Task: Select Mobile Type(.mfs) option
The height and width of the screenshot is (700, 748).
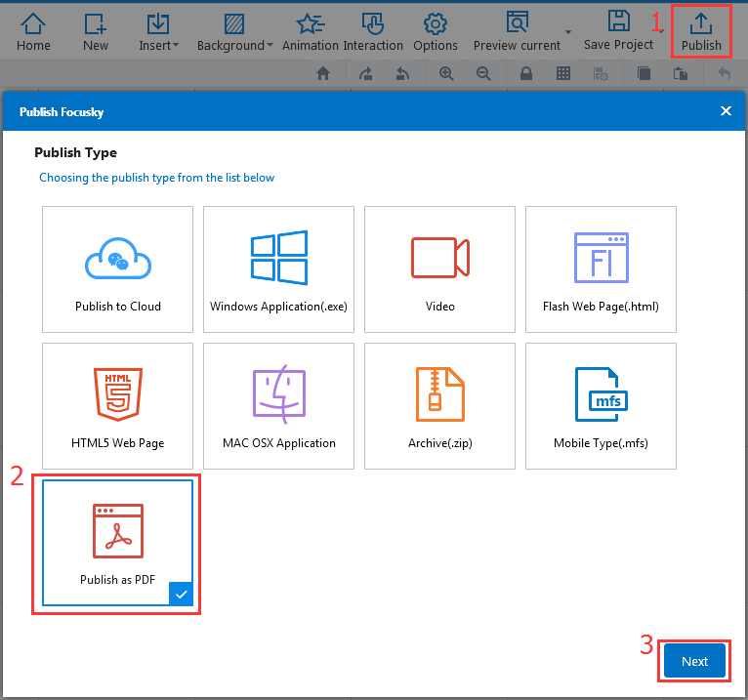Action: (601, 406)
